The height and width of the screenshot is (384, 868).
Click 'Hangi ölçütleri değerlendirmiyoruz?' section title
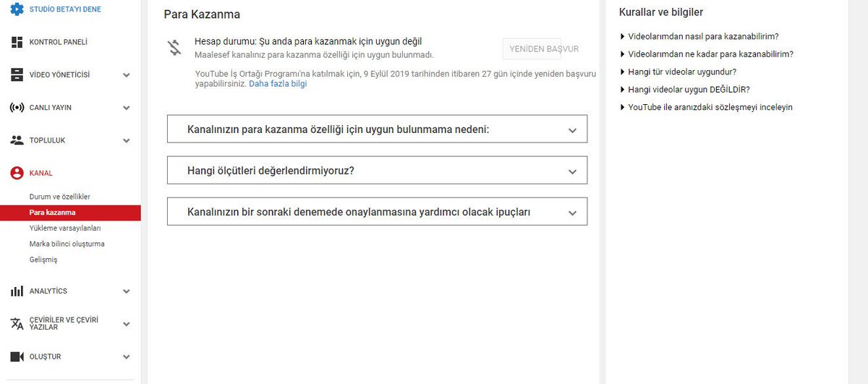coord(270,171)
